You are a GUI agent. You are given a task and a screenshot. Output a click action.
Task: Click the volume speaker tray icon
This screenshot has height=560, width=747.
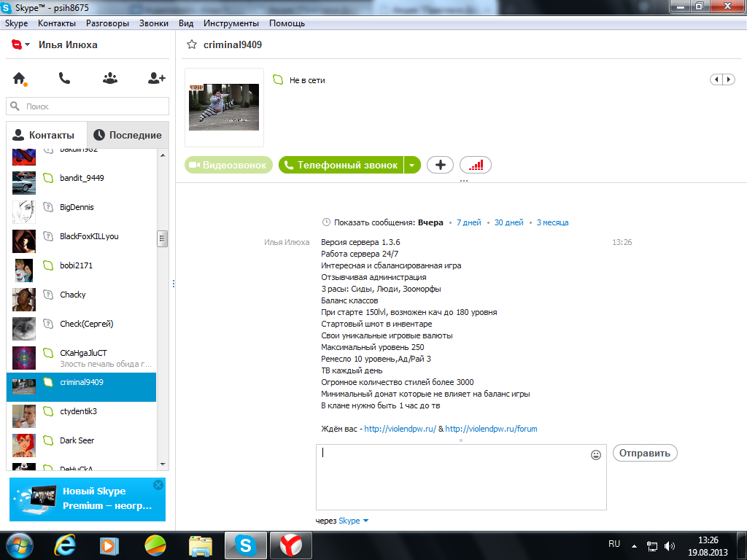pos(670,546)
